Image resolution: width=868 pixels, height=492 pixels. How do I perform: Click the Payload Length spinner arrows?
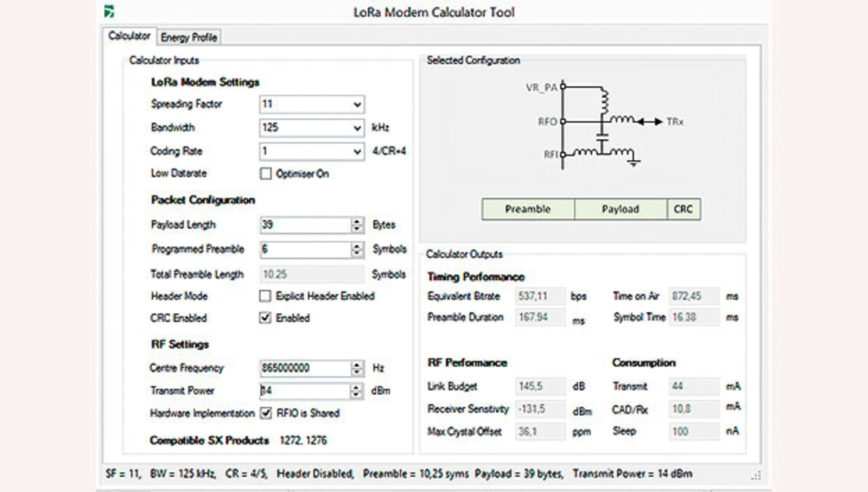point(357,225)
